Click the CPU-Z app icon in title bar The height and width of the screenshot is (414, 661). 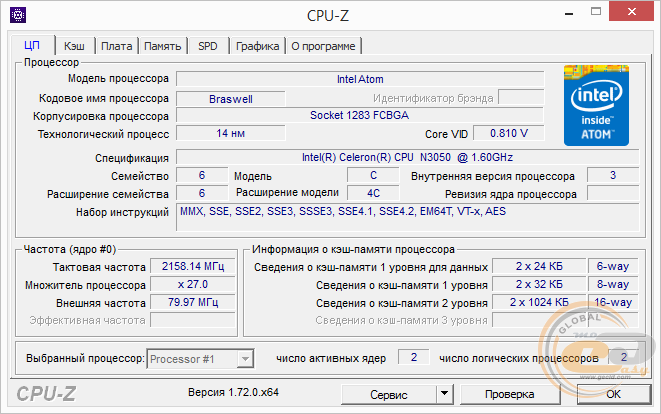coord(18,15)
